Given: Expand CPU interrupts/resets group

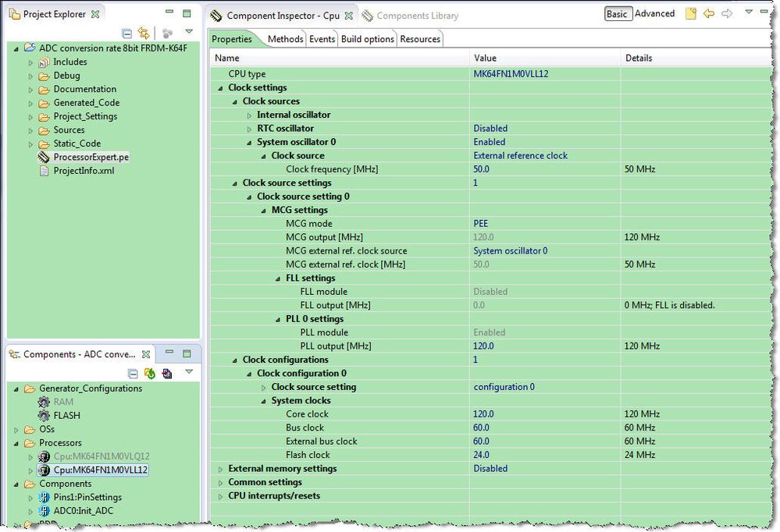Looking at the screenshot, I should tap(220, 496).
